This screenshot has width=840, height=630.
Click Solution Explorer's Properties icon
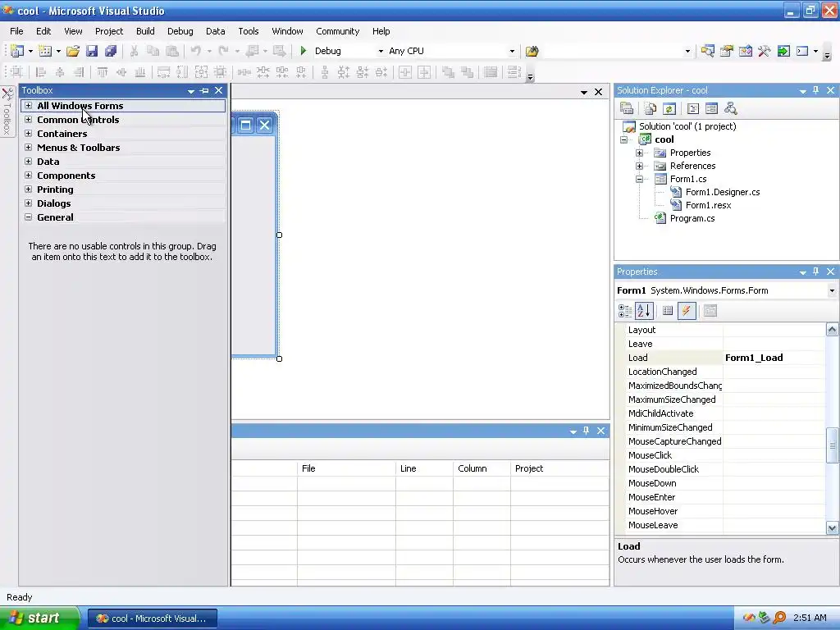point(627,109)
